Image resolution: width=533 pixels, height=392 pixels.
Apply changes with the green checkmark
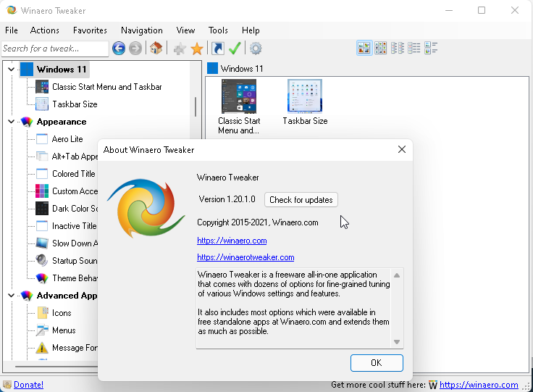tap(235, 49)
